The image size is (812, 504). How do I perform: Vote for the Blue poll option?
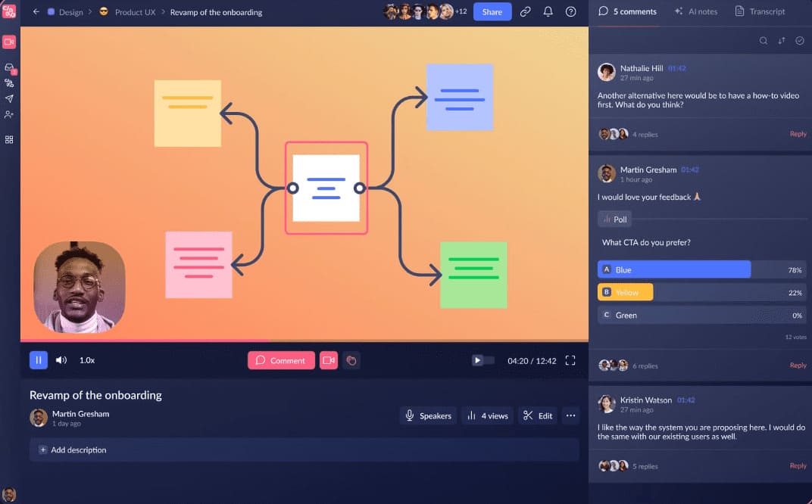(701, 269)
